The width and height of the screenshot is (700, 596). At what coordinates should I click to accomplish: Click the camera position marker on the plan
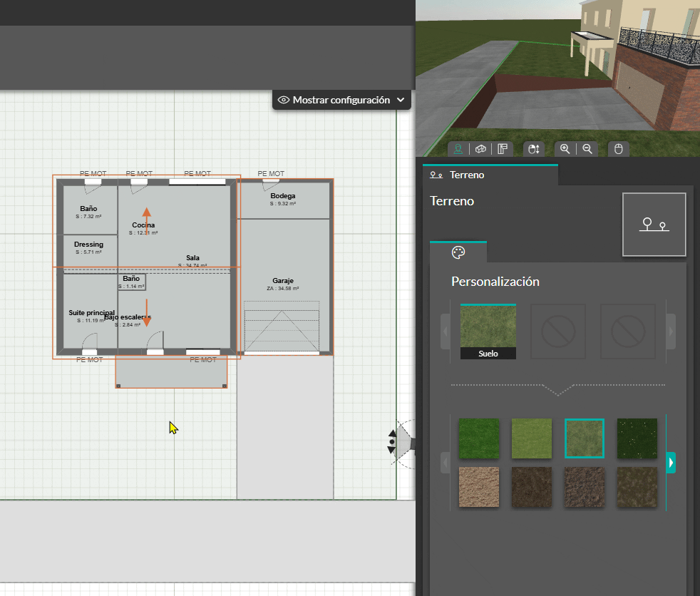coord(393,441)
